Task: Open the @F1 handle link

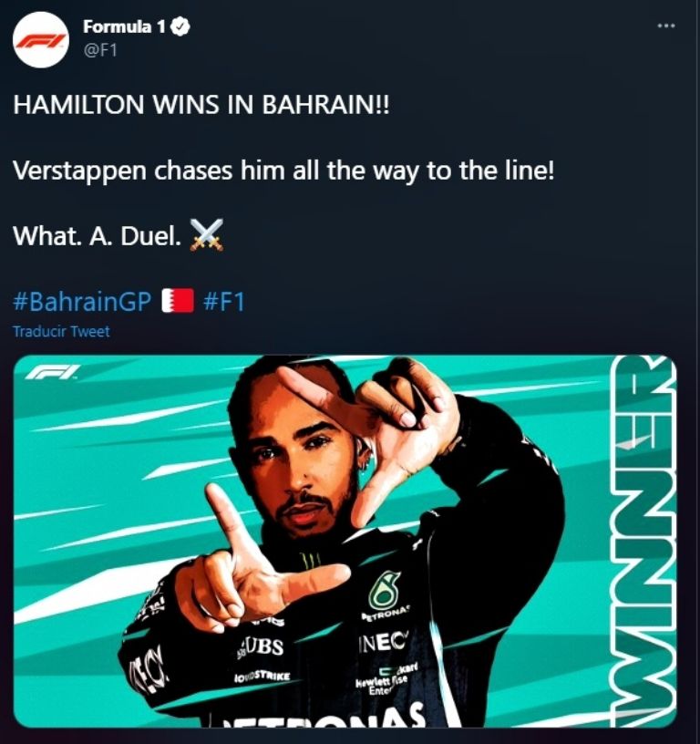Action: click(100, 50)
